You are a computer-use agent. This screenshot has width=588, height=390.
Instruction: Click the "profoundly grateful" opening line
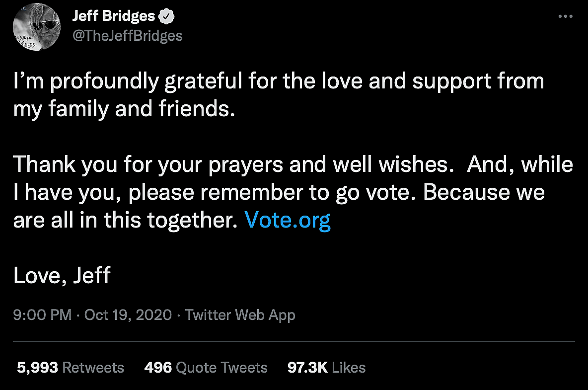(278, 81)
